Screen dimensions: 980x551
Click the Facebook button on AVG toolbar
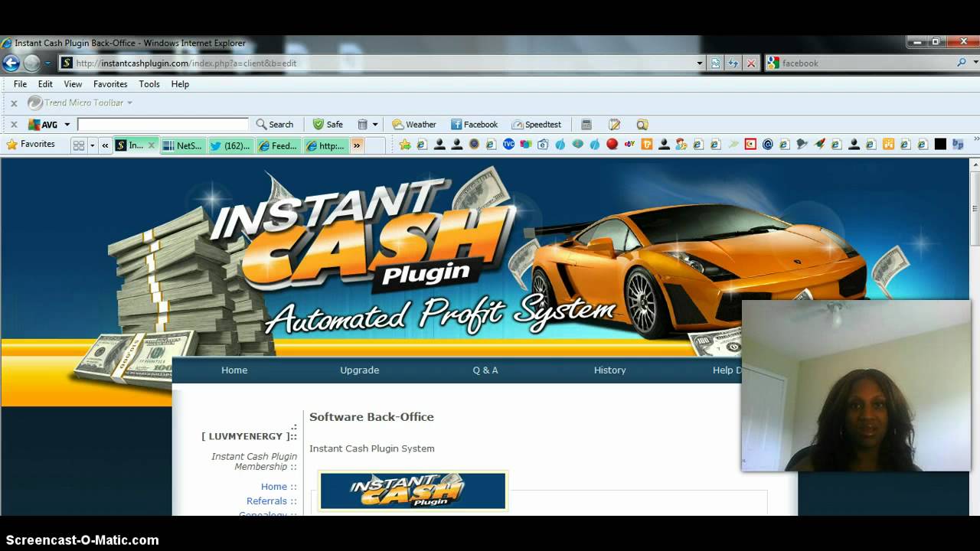474,125
